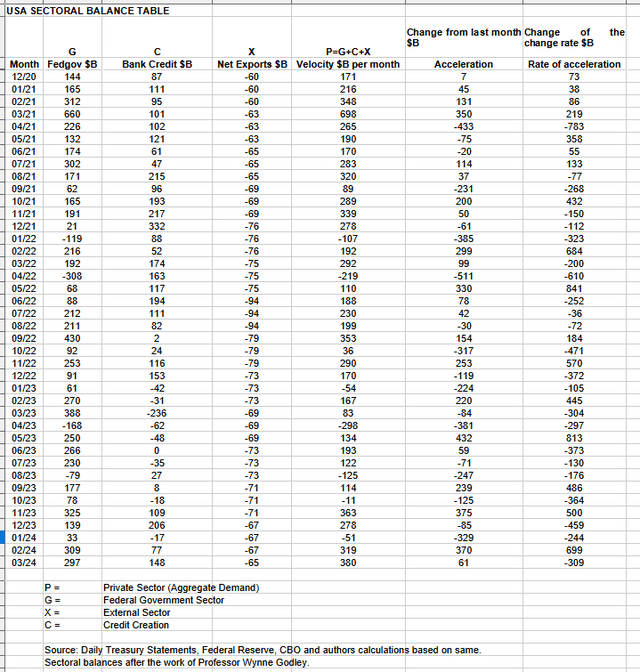Select Fedgov value -168 in row 04/23
640x672 pixels.
(72, 425)
